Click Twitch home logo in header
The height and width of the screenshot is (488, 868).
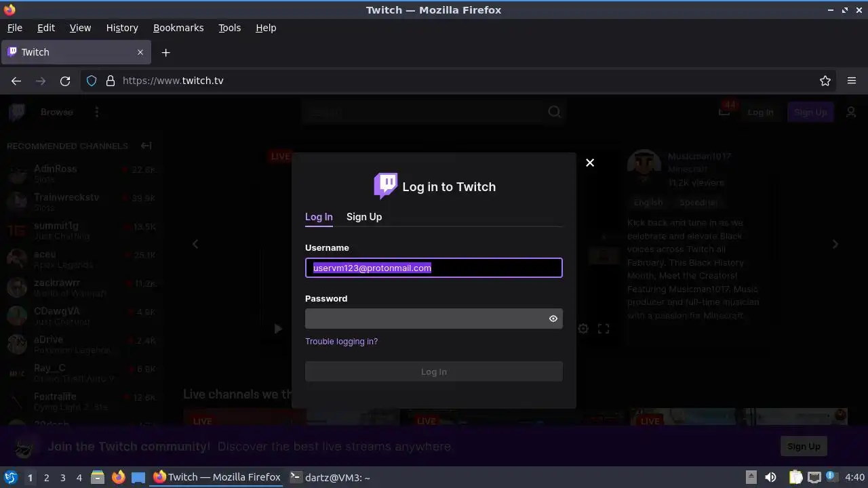coord(17,112)
